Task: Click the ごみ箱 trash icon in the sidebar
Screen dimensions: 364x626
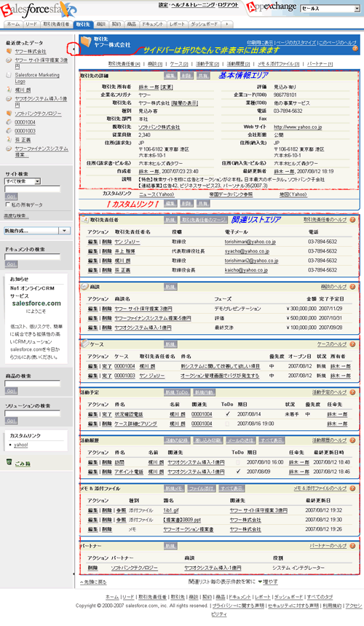Action: click(x=9, y=462)
